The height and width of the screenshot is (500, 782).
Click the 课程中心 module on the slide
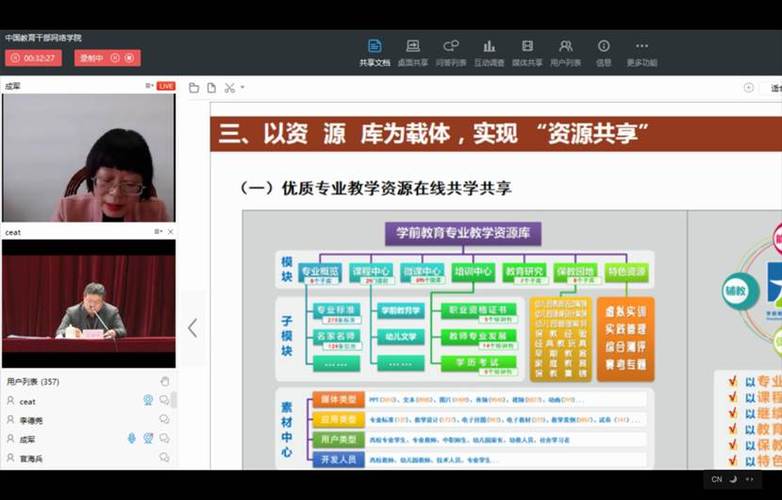(371, 272)
